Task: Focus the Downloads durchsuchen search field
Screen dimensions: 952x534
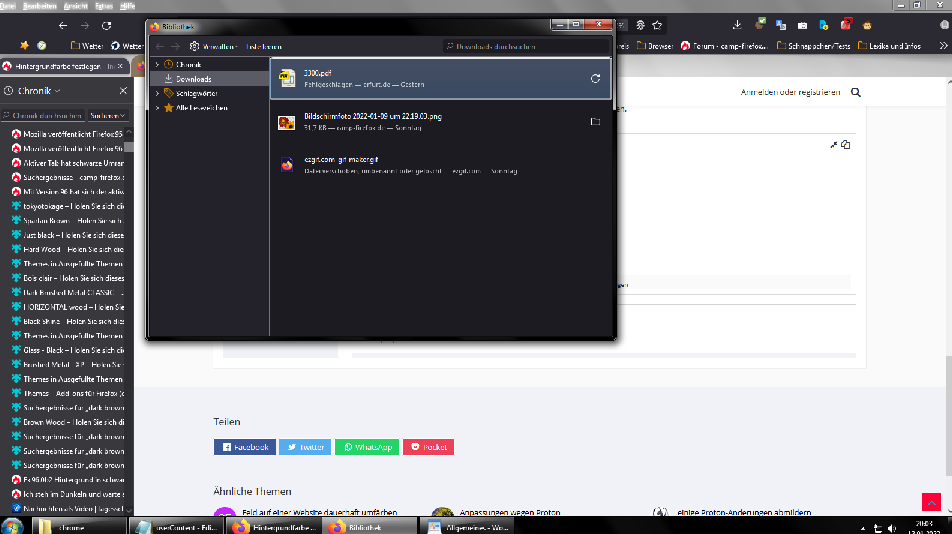Action: [526, 46]
